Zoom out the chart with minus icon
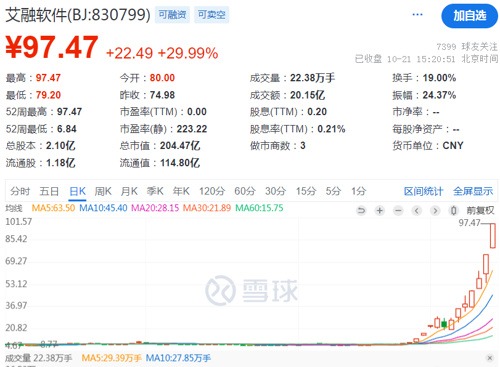The height and width of the screenshot is (367, 500). pyautogui.click(x=398, y=211)
